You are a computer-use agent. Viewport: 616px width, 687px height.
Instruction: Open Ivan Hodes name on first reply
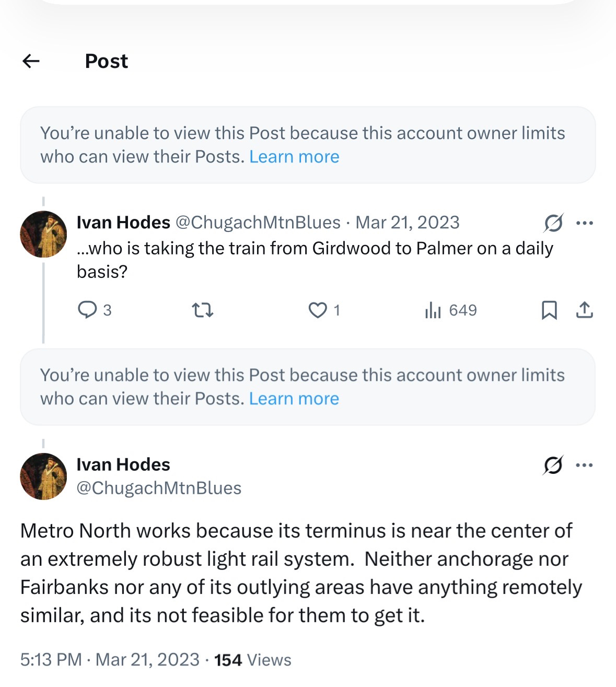click(123, 223)
